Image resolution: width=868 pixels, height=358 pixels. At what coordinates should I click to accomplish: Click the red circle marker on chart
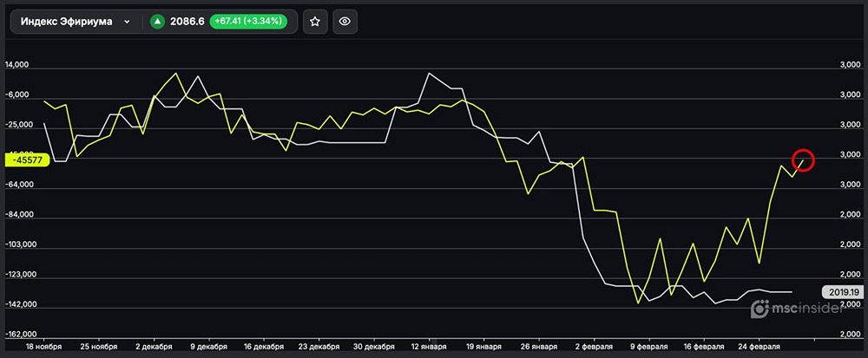[804, 159]
